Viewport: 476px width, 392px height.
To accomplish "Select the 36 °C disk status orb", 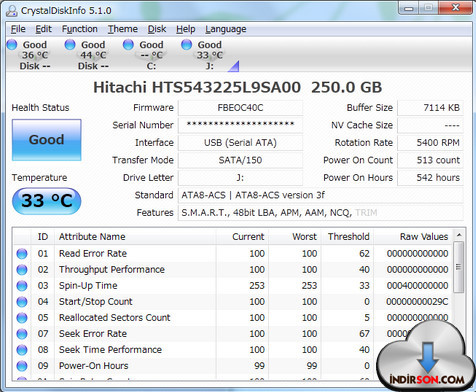I will point(12,45).
